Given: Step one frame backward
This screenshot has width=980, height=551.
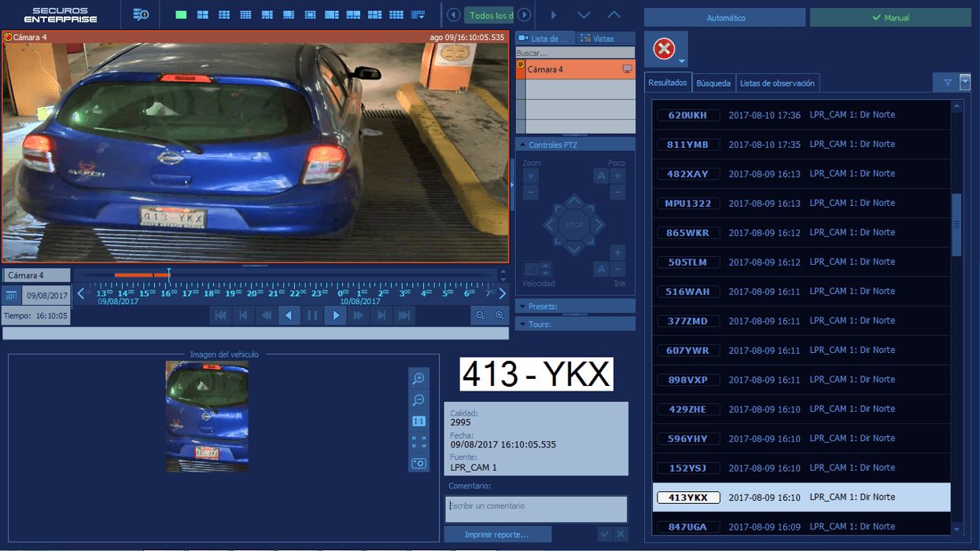Looking at the screenshot, I should tap(244, 315).
